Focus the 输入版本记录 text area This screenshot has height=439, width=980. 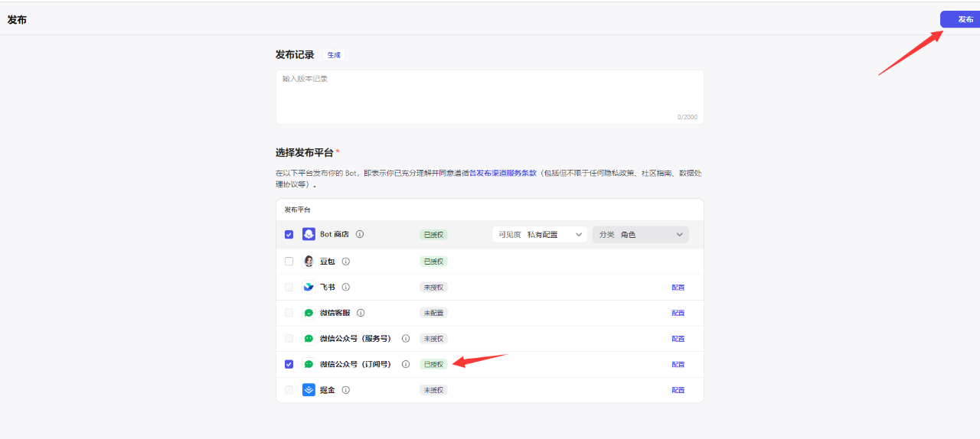(x=489, y=96)
